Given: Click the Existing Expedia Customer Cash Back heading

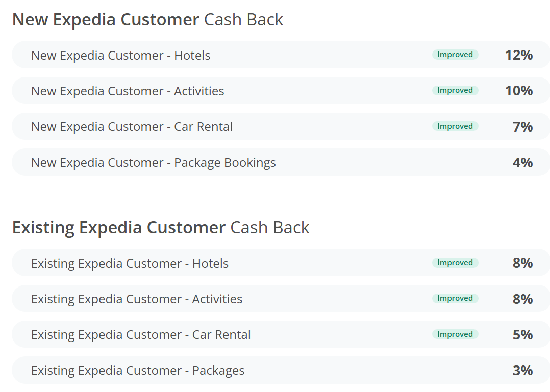Looking at the screenshot, I should (x=161, y=228).
